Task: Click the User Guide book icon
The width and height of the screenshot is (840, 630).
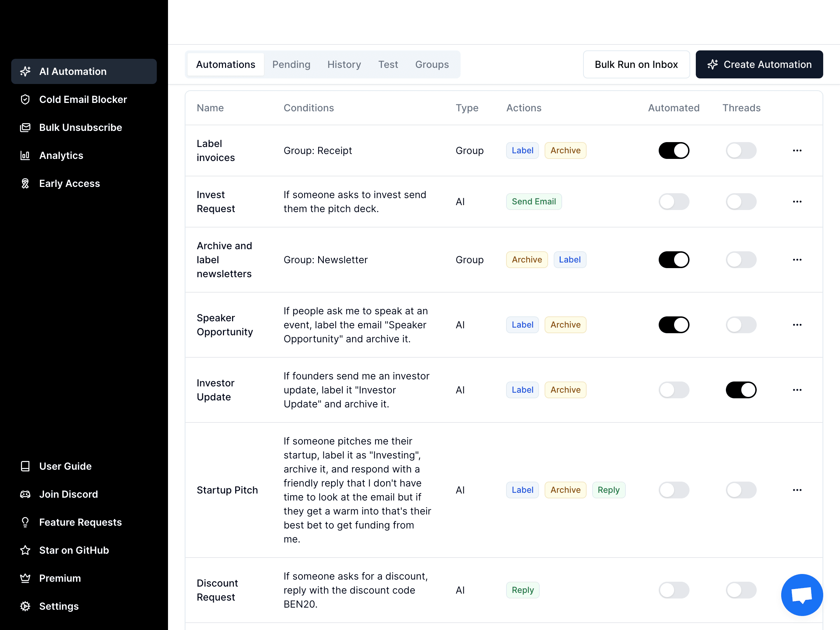Action: pyautogui.click(x=25, y=466)
